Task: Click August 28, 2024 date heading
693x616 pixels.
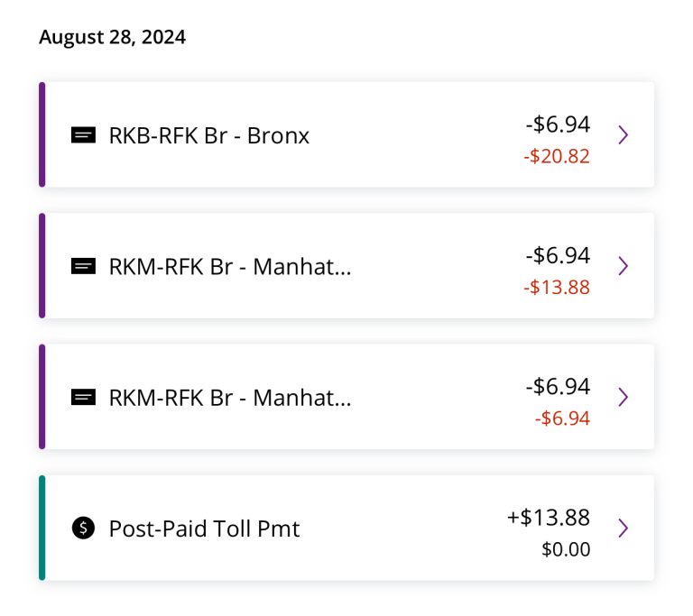Action: 112,37
